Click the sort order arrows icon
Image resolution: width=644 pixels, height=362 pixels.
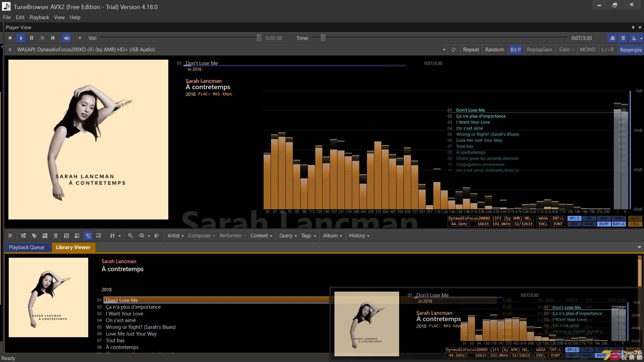[112, 236]
